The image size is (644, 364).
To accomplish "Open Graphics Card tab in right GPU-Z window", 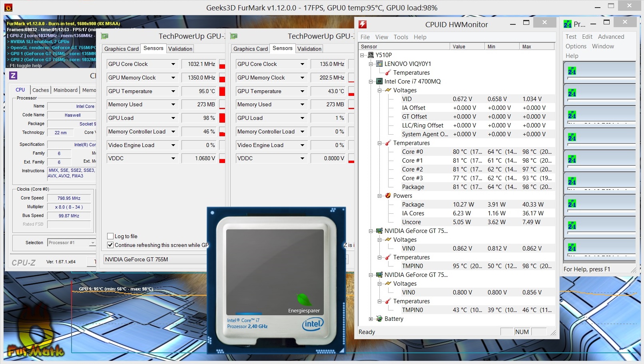I will (x=251, y=49).
